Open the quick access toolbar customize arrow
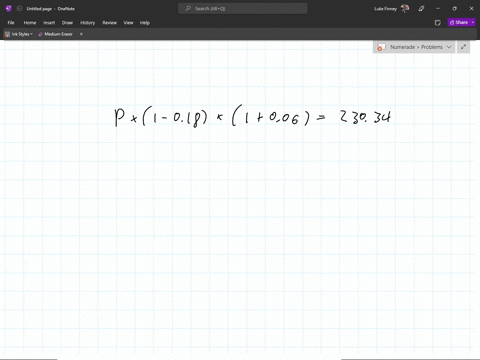 (x=81, y=34)
